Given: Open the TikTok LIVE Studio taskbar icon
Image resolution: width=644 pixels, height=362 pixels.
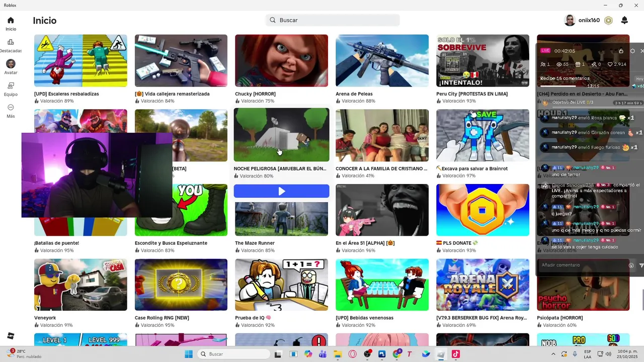Looking at the screenshot, I should point(455,354).
